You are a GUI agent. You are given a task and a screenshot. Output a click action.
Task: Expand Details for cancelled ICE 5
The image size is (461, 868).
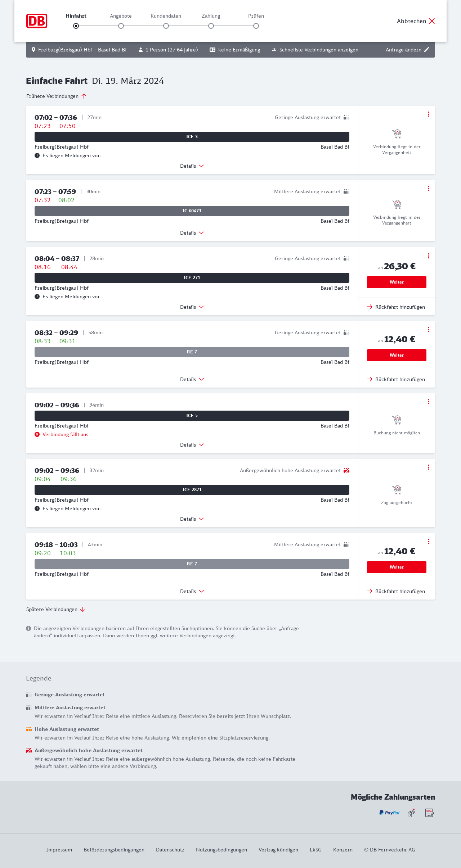click(x=192, y=445)
